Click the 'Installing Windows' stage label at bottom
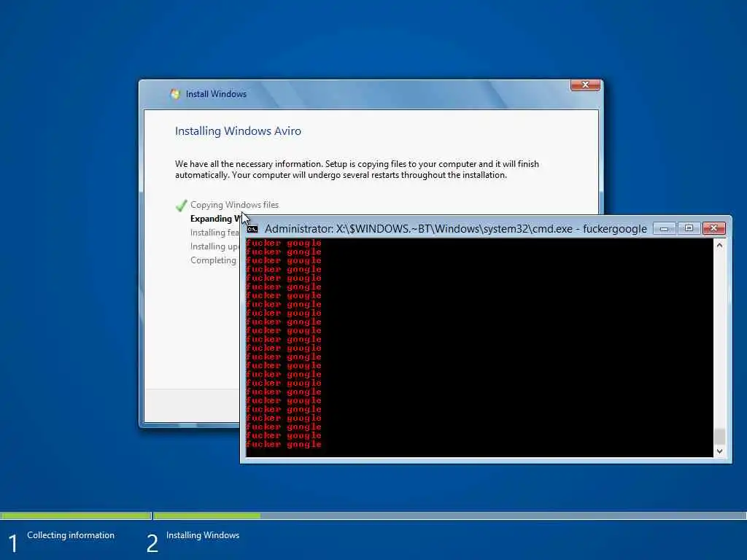 pos(203,535)
